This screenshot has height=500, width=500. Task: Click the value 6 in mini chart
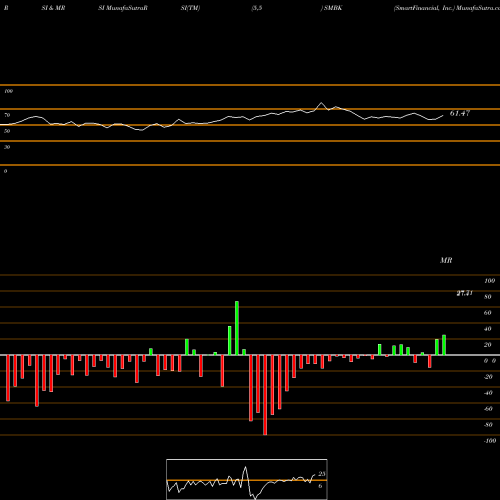(x=320, y=486)
